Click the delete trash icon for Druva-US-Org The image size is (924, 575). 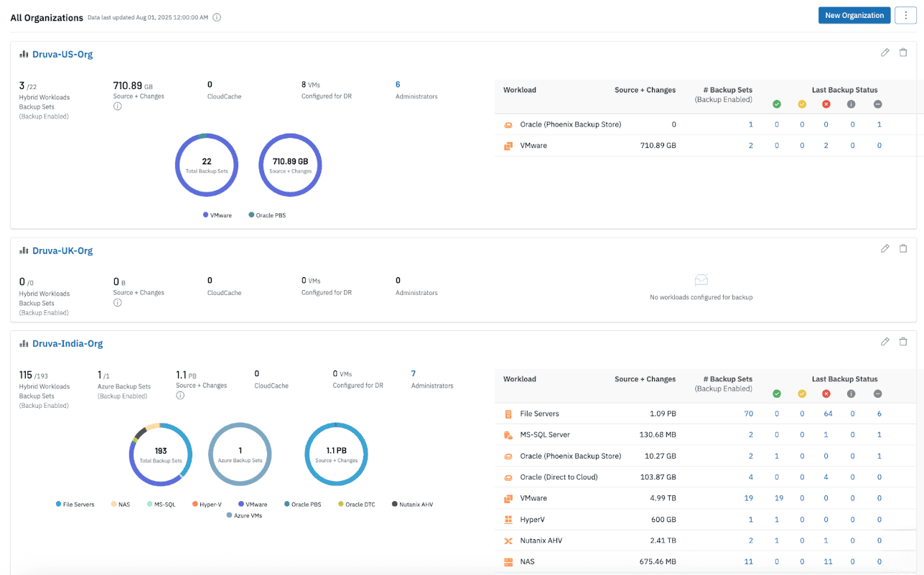pos(903,52)
